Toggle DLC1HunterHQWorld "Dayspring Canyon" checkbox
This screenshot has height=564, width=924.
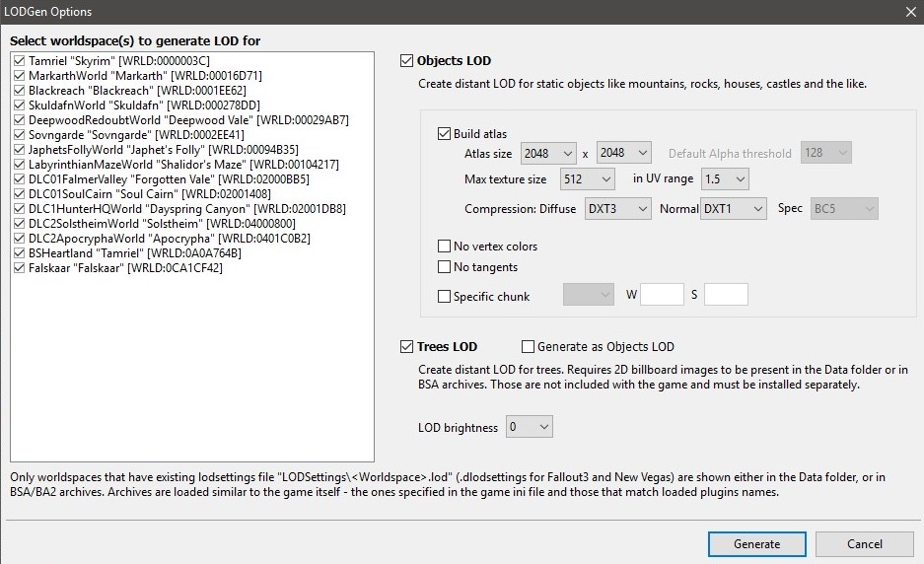(19, 209)
